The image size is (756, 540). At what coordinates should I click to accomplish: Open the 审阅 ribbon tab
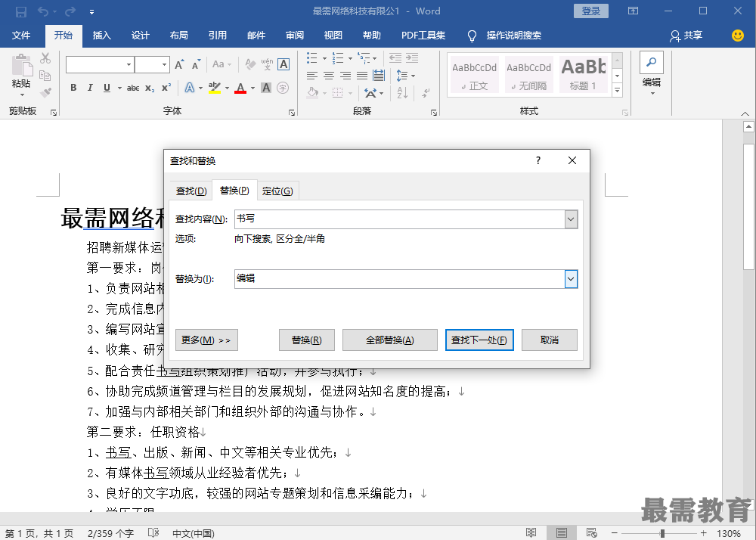click(x=295, y=36)
